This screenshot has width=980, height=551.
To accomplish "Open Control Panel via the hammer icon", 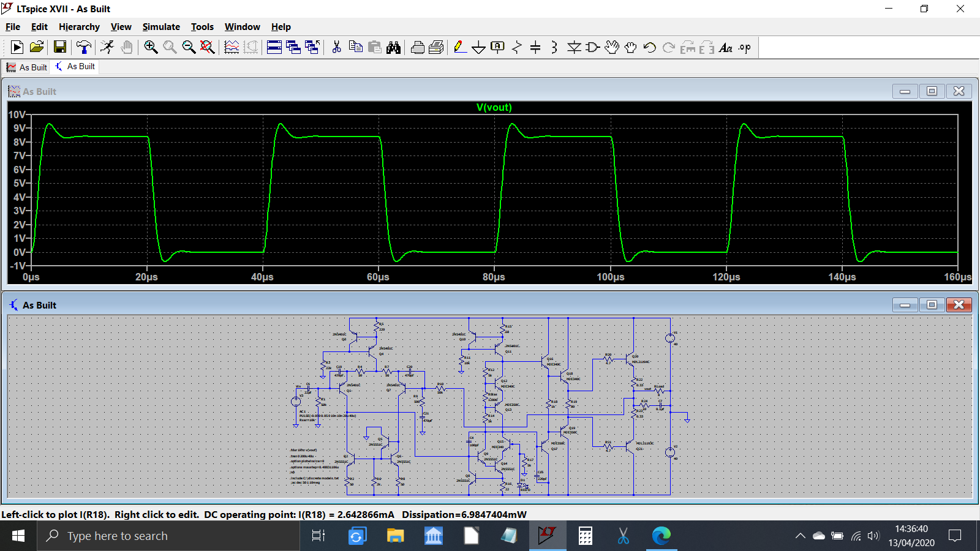I will click(x=84, y=47).
